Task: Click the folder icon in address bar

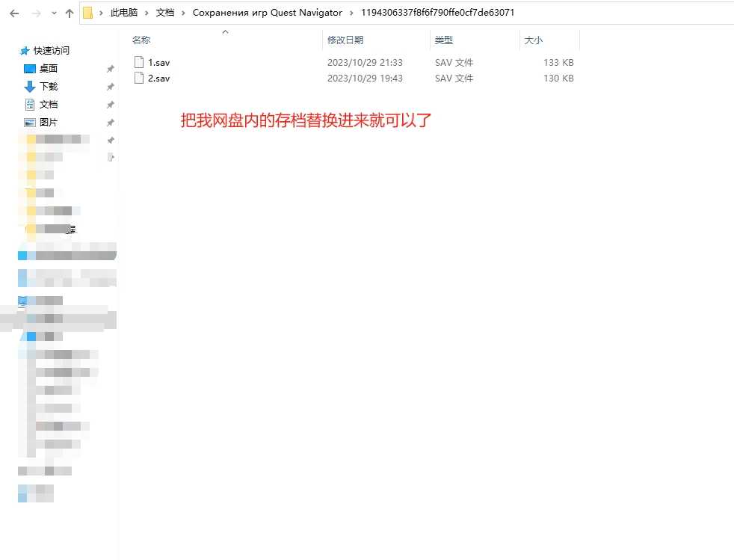Action: coord(87,13)
